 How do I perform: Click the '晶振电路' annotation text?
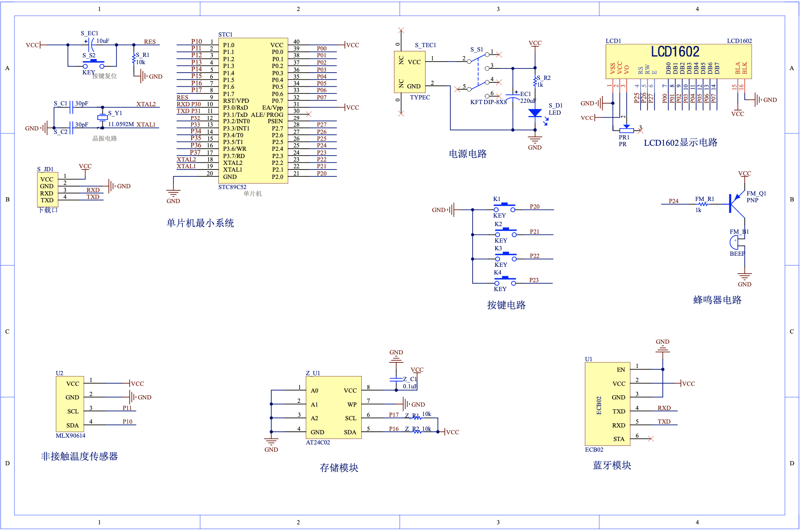(x=105, y=139)
